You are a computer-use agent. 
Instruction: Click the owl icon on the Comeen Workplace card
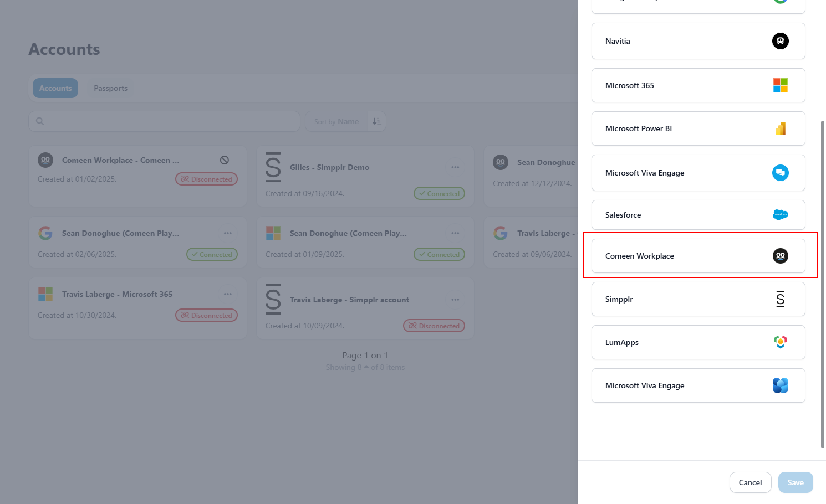(x=45, y=160)
